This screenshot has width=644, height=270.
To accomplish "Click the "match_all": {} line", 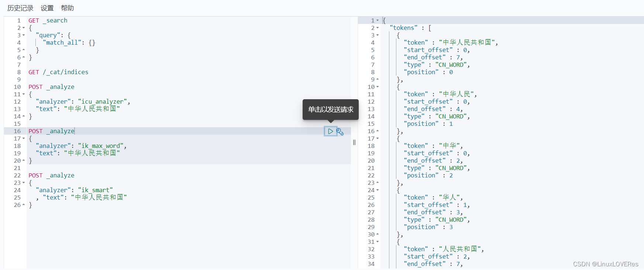I will tap(69, 43).
